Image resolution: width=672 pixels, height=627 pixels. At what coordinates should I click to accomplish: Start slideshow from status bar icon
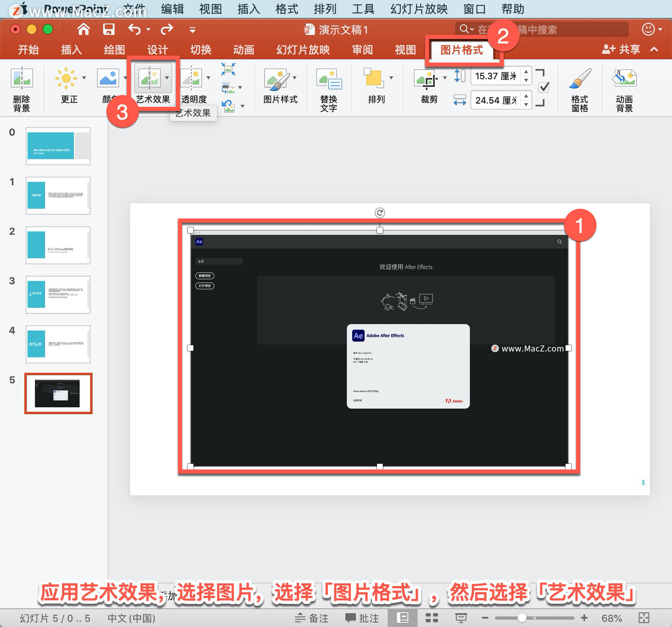click(461, 618)
